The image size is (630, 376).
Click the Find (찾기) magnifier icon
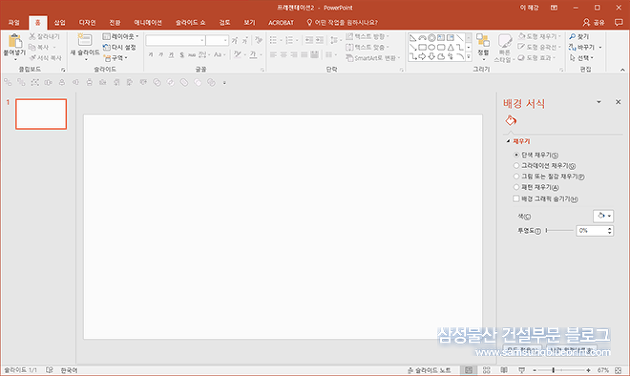tap(573, 37)
